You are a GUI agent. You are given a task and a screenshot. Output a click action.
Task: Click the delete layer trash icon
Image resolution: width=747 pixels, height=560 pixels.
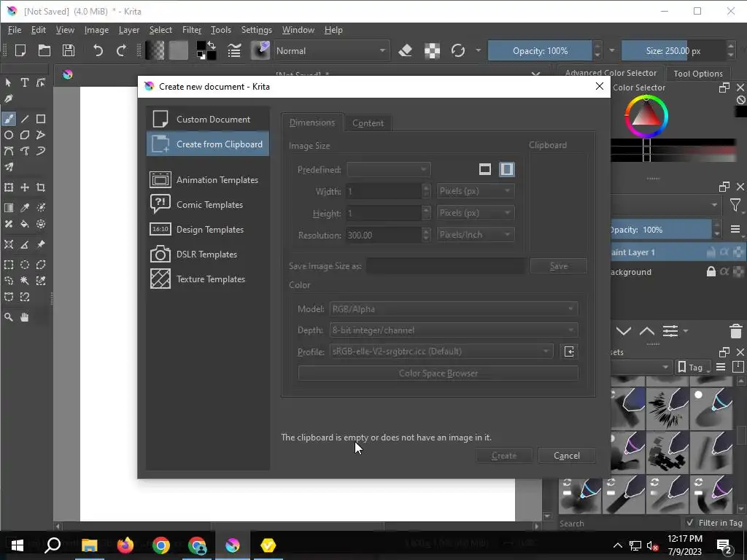coord(735,331)
